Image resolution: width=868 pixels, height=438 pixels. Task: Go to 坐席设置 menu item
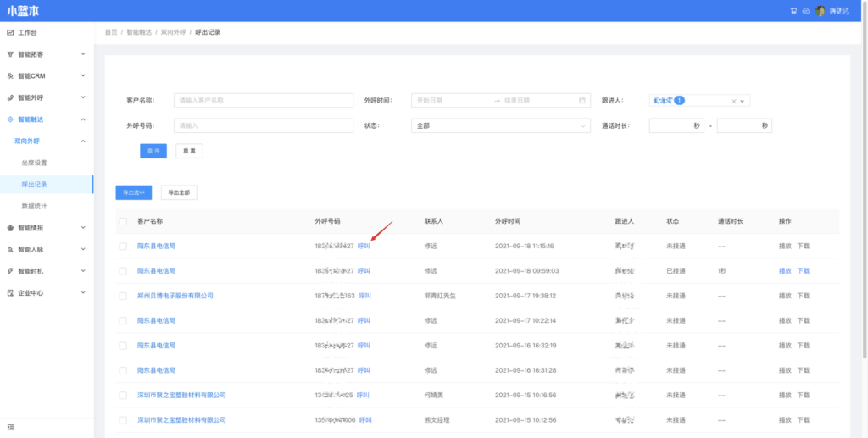click(x=35, y=163)
